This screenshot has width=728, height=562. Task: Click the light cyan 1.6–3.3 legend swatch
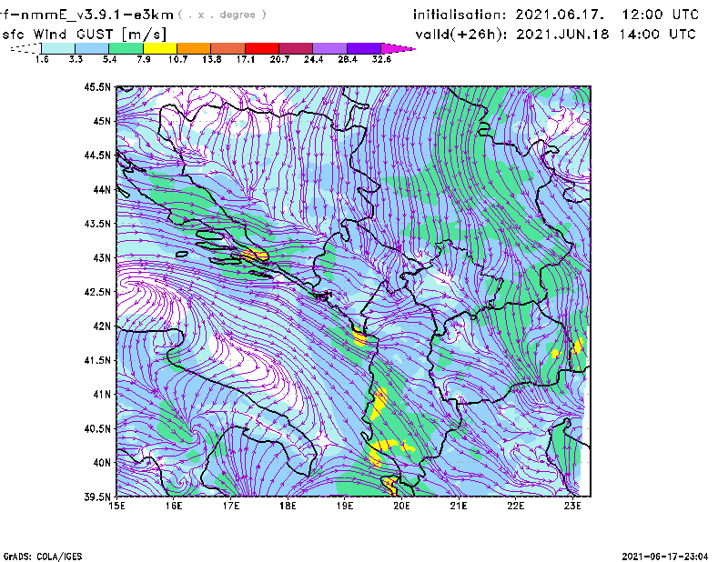coord(58,48)
